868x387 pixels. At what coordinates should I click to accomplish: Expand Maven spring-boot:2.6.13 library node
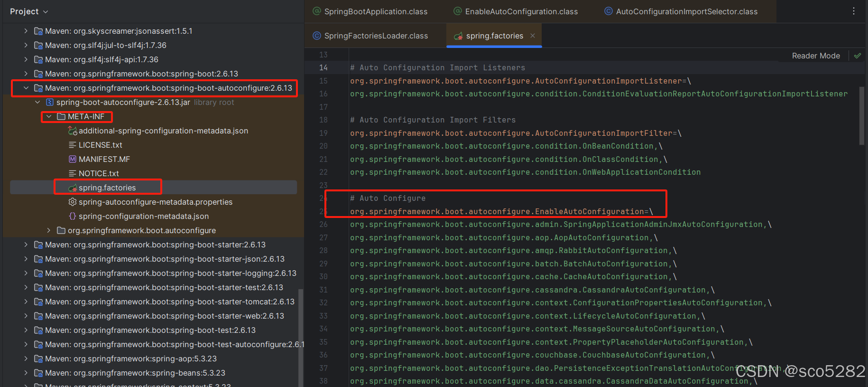[26, 74]
